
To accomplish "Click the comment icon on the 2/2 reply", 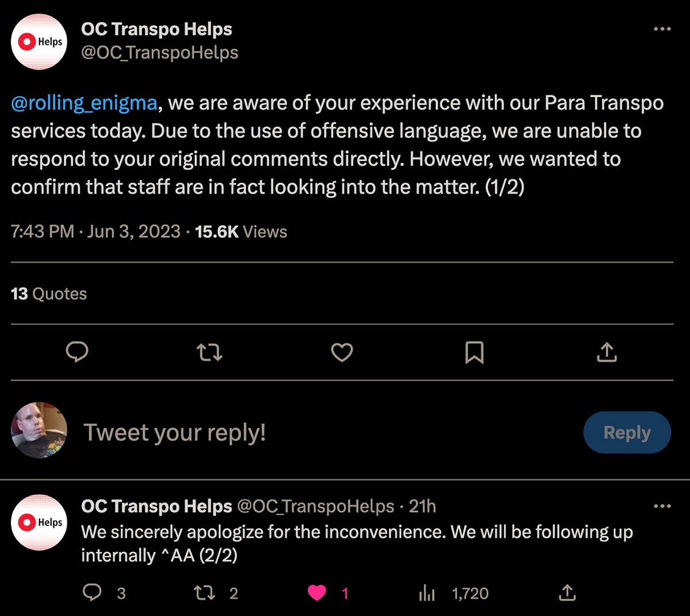I will pyautogui.click(x=92, y=592).
